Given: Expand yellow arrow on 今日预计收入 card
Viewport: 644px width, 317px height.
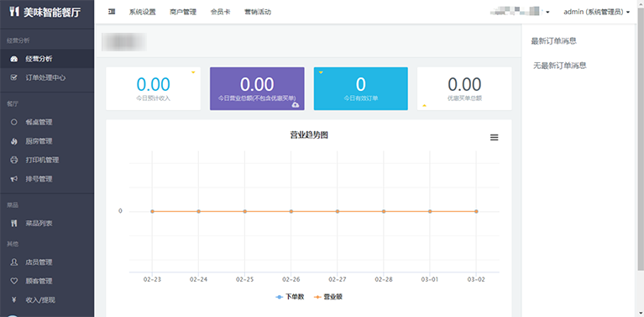Looking at the screenshot, I should tap(193, 73).
